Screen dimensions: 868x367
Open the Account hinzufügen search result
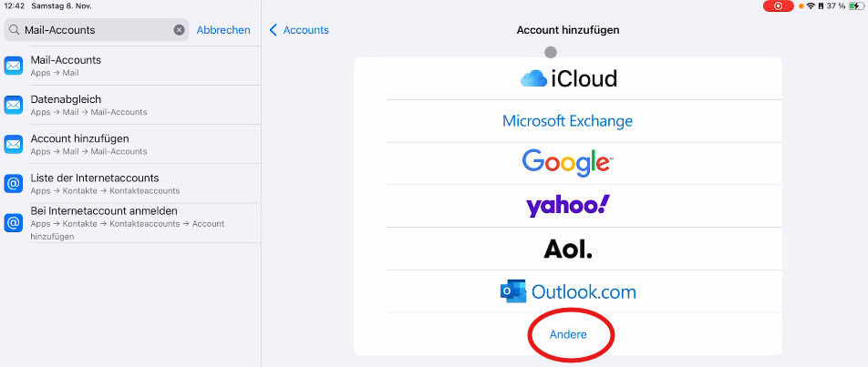click(x=130, y=144)
